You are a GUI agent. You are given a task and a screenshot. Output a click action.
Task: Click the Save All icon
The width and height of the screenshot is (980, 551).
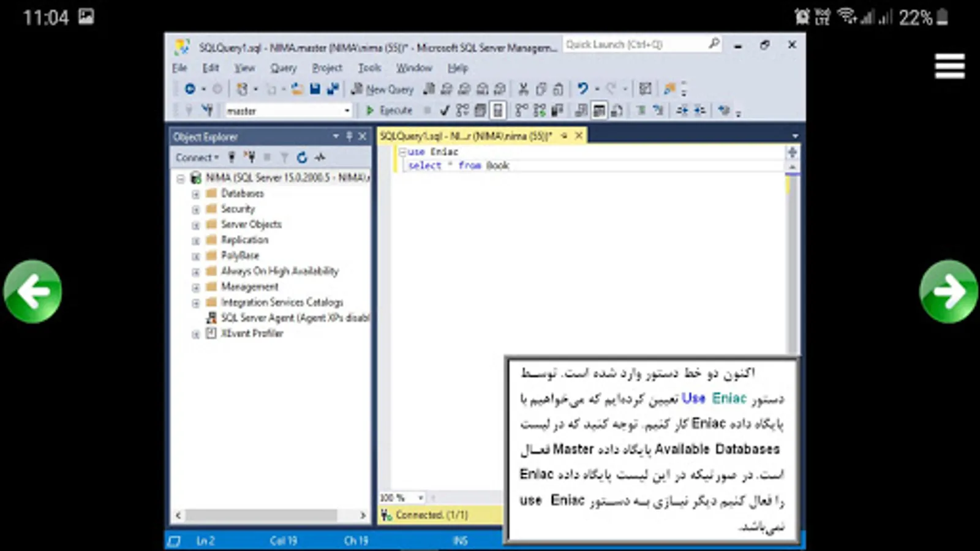(333, 89)
